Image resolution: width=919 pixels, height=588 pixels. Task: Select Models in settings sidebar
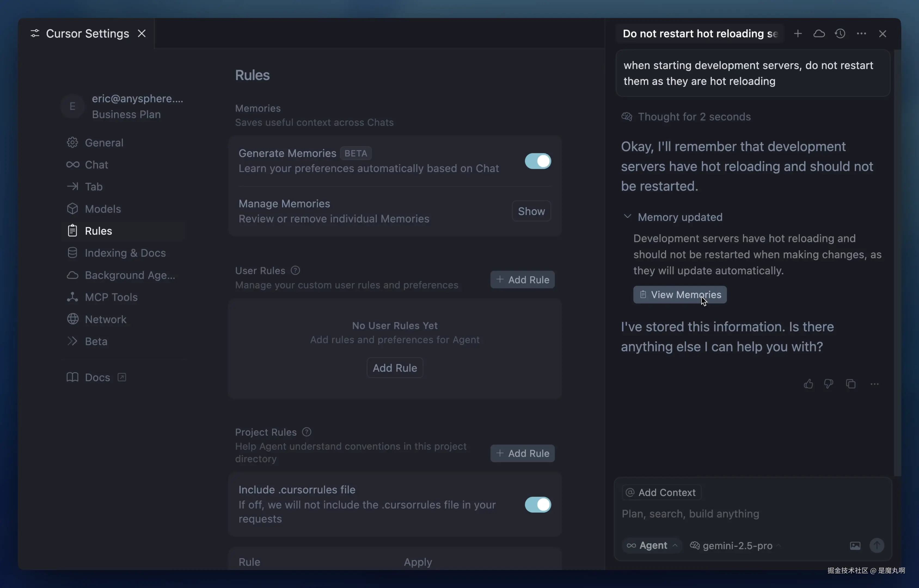(x=103, y=209)
